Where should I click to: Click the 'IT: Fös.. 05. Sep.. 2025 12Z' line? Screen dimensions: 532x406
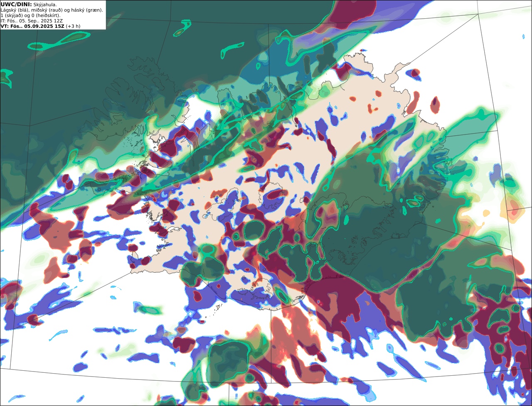(32, 21)
